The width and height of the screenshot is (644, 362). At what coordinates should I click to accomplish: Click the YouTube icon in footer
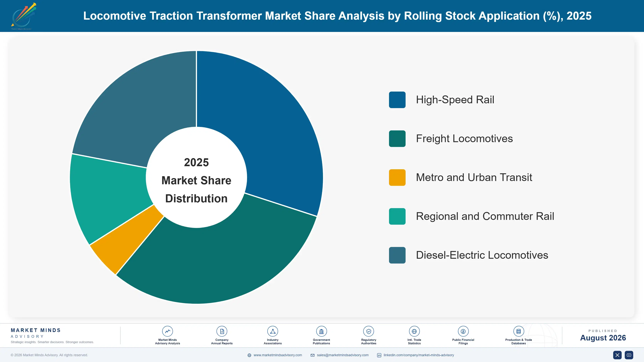(629, 355)
